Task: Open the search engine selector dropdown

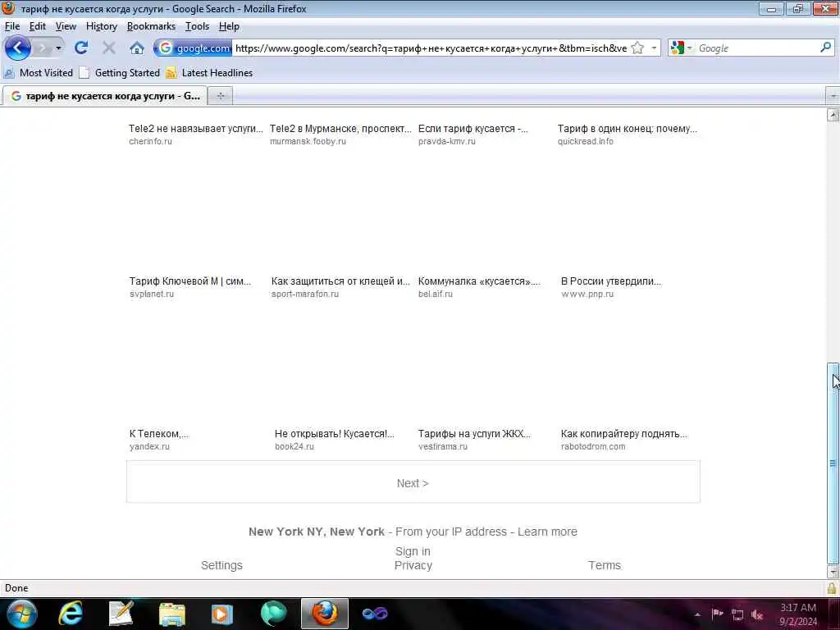Action: click(x=681, y=48)
